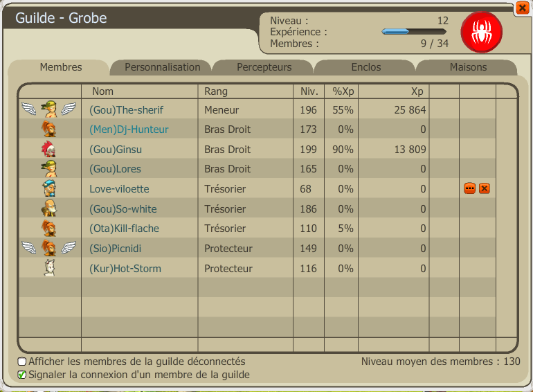This screenshot has width=533, height=392.
Task: Close the guild window
Action: tap(522, 8)
